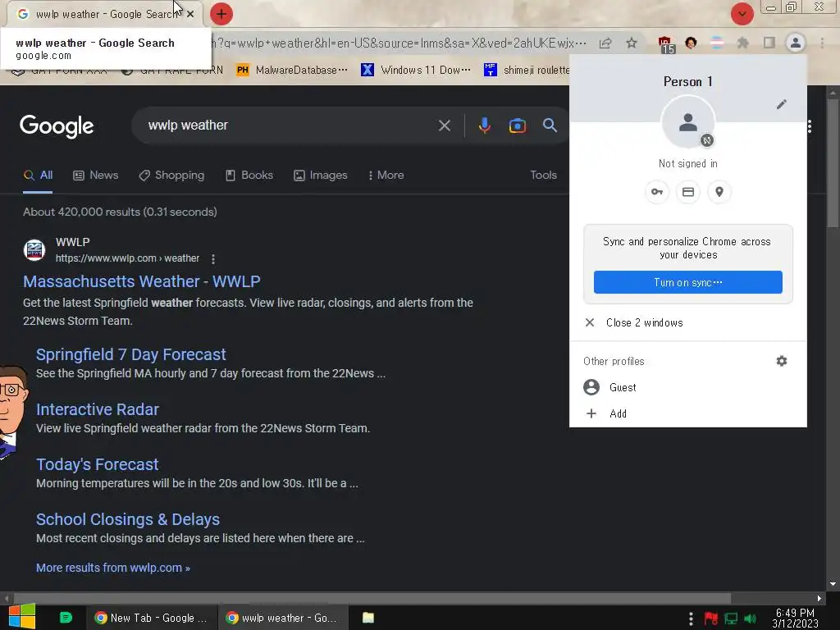Open the Interactive Radar link
This screenshot has height=630, width=840.
(x=97, y=410)
